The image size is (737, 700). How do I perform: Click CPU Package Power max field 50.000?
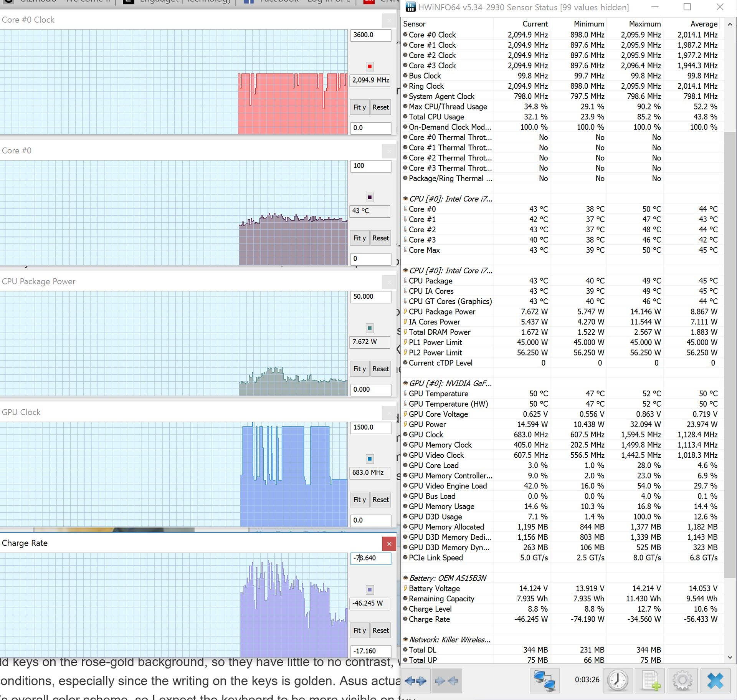[x=371, y=297]
